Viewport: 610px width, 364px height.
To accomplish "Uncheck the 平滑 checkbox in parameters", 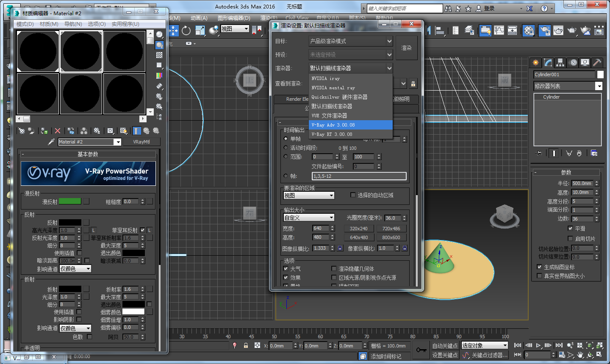I will pos(570,228).
